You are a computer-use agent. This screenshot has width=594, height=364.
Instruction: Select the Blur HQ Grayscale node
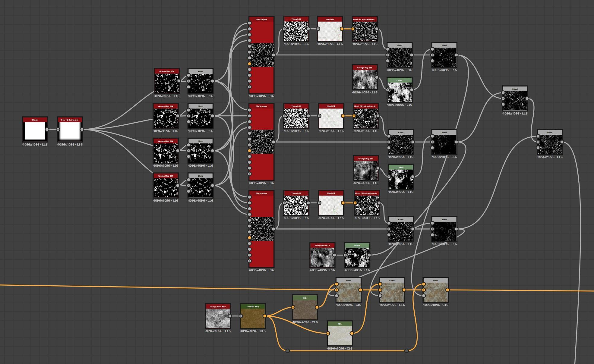(70, 131)
